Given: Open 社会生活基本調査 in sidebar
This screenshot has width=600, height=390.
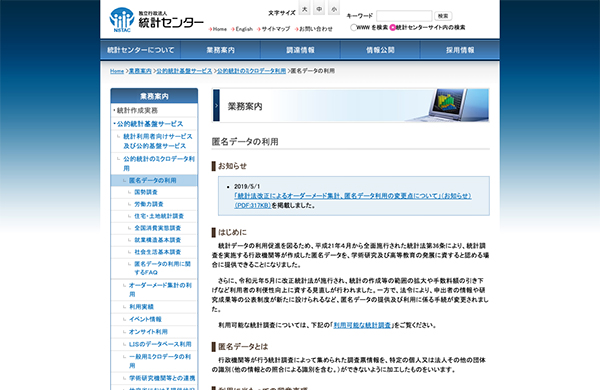Looking at the screenshot, I should (x=157, y=252).
